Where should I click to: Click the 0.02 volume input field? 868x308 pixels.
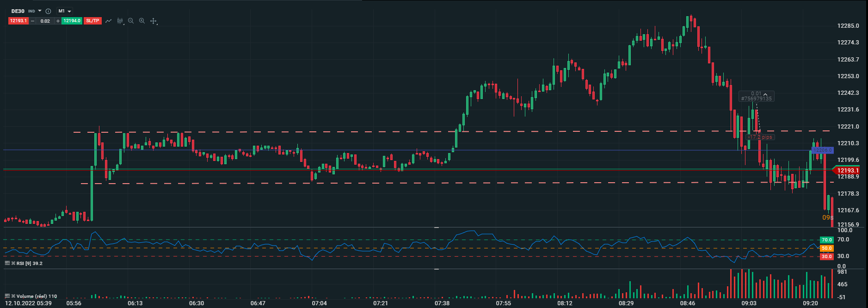[x=45, y=21]
